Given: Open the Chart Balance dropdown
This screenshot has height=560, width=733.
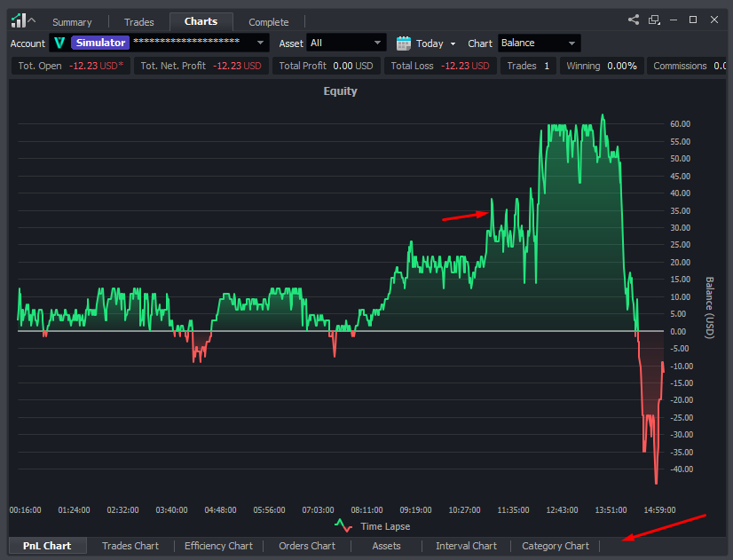Looking at the screenshot, I should click(x=539, y=43).
